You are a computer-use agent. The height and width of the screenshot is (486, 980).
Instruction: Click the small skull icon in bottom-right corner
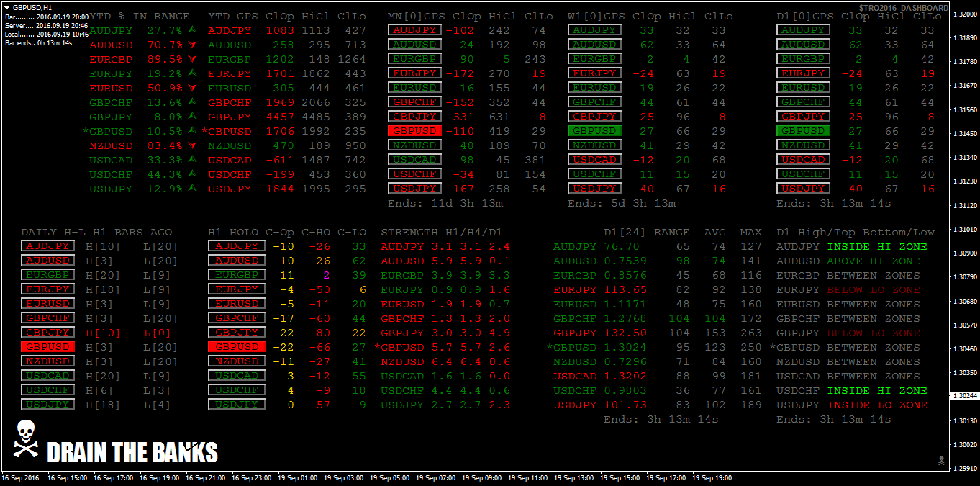[x=940, y=459]
